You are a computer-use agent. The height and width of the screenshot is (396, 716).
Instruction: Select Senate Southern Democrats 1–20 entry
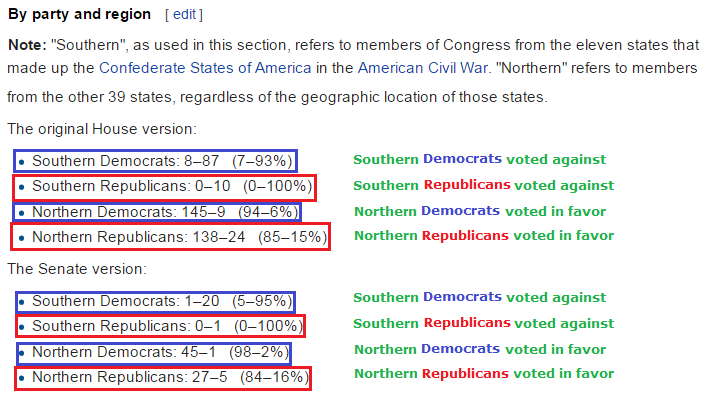click(x=155, y=301)
